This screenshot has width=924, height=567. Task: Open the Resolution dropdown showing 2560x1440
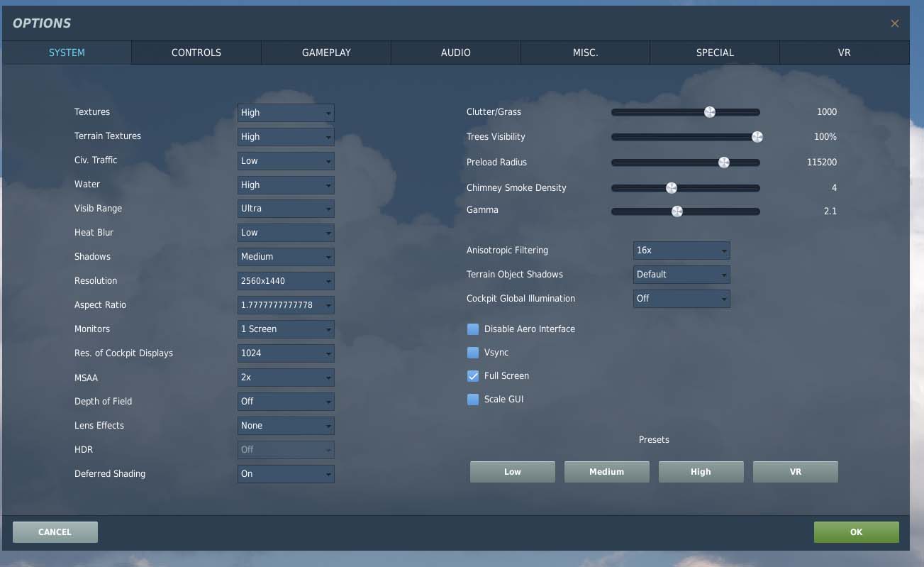coord(286,281)
